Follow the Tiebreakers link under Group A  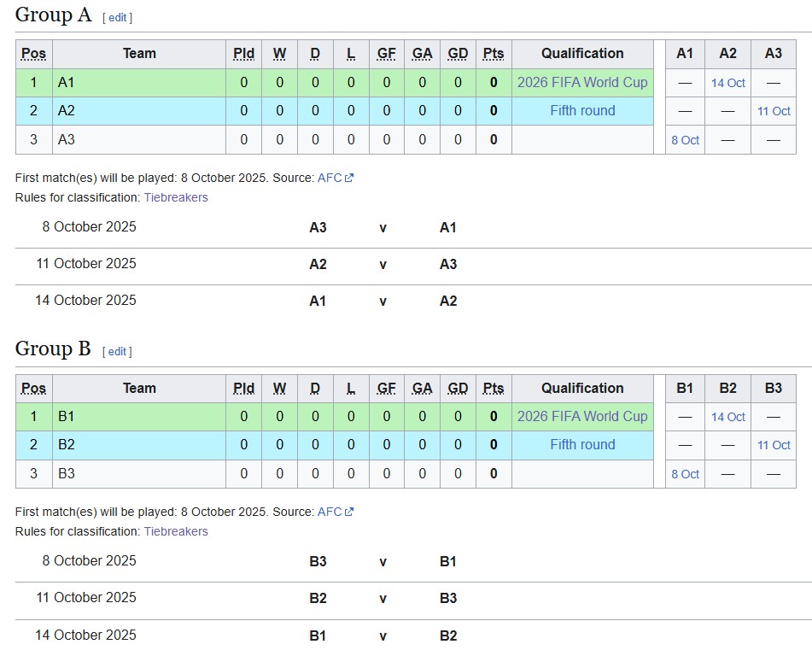pyautogui.click(x=176, y=197)
